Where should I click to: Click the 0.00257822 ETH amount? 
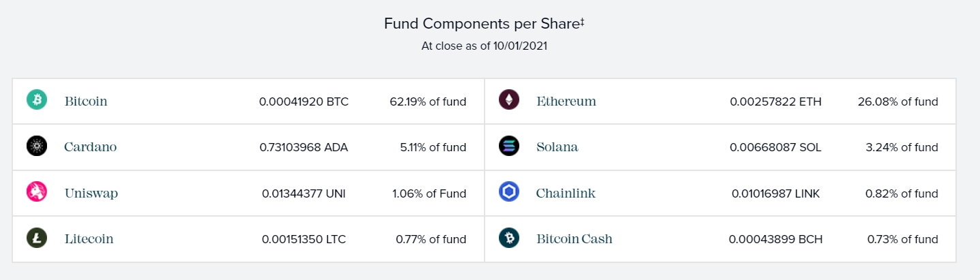point(776,102)
